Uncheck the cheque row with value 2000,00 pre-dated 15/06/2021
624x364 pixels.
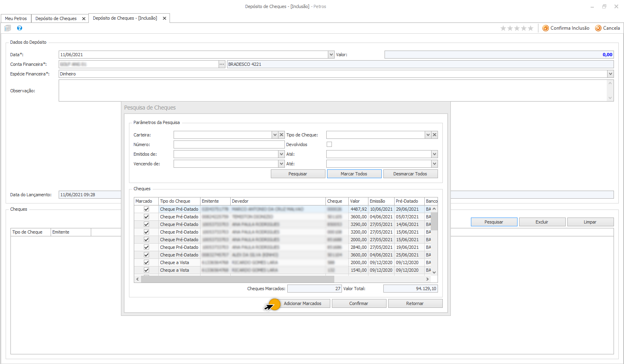coord(147,240)
